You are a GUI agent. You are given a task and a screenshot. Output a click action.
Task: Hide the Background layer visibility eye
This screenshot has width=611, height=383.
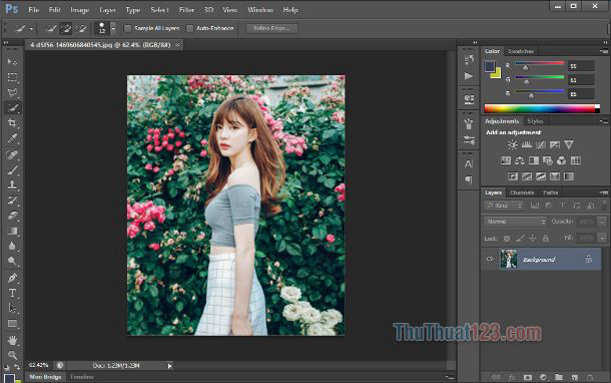coord(490,259)
